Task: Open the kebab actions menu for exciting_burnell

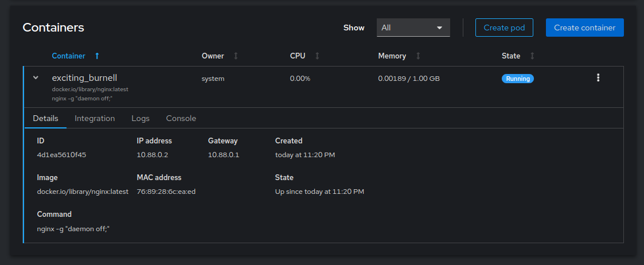Action: pyautogui.click(x=598, y=77)
